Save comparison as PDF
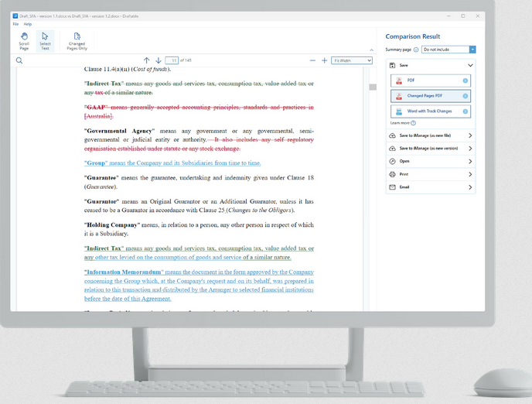Viewport: 532px width, 404px height. (x=431, y=80)
